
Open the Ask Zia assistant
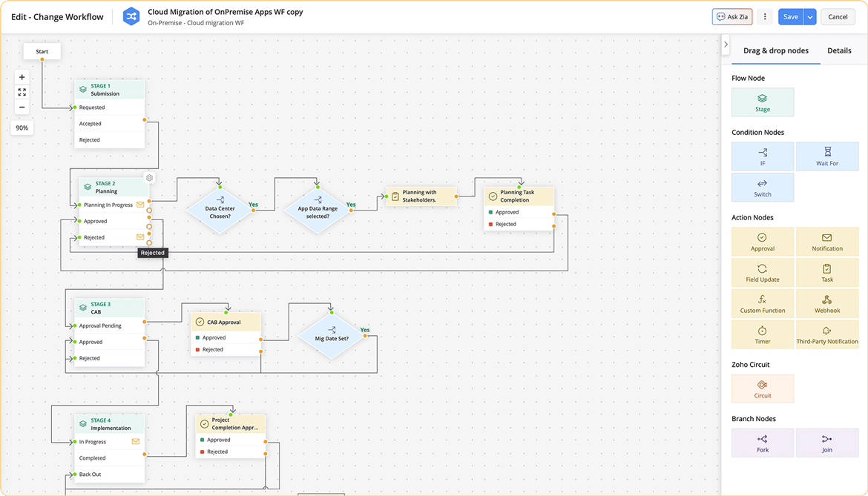pyautogui.click(x=731, y=16)
